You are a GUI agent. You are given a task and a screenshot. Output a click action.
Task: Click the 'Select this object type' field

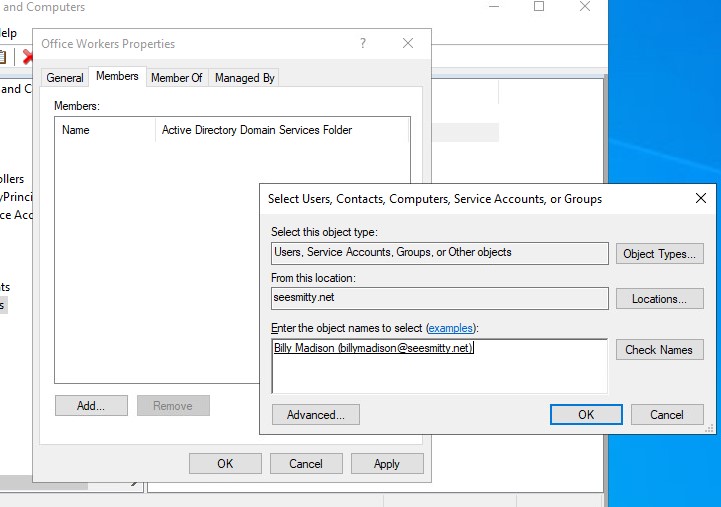click(440, 253)
